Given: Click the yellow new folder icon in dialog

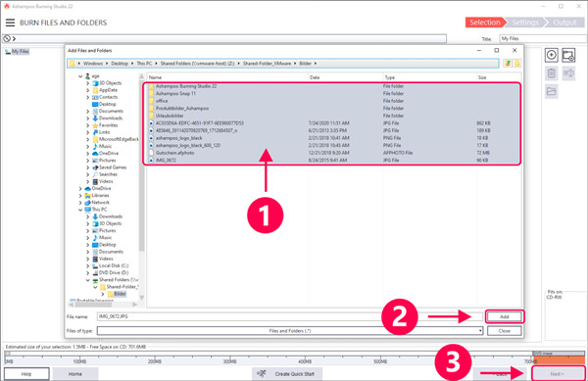Looking at the screenshot, I should 517,64.
